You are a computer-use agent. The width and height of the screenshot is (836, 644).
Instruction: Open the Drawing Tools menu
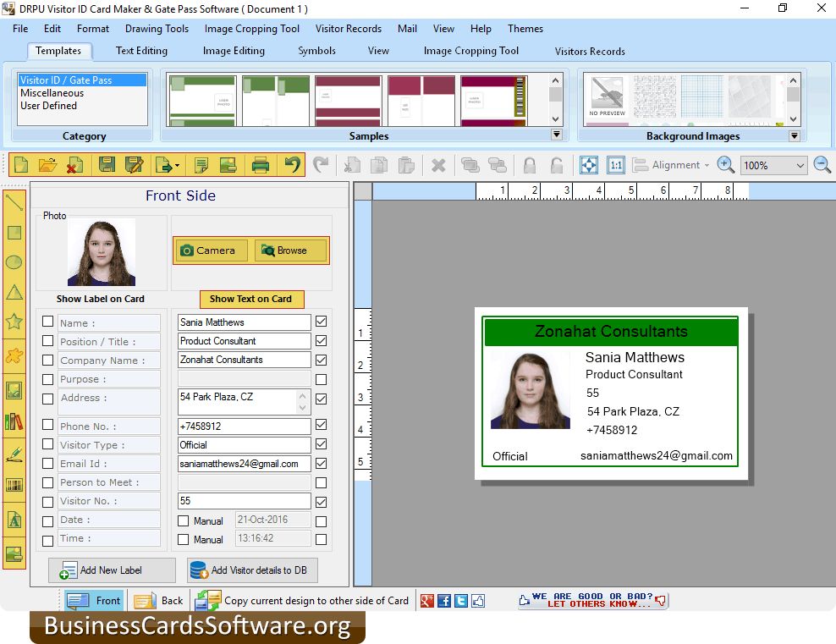(x=157, y=29)
